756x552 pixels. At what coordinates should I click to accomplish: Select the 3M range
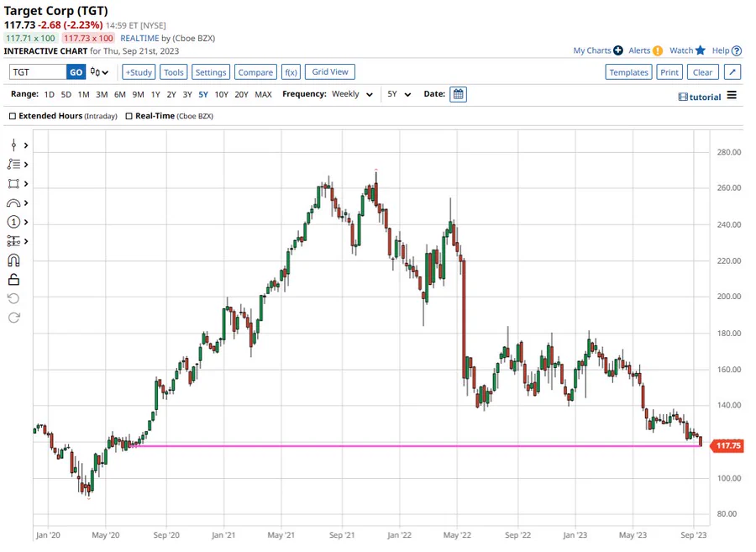(x=102, y=94)
